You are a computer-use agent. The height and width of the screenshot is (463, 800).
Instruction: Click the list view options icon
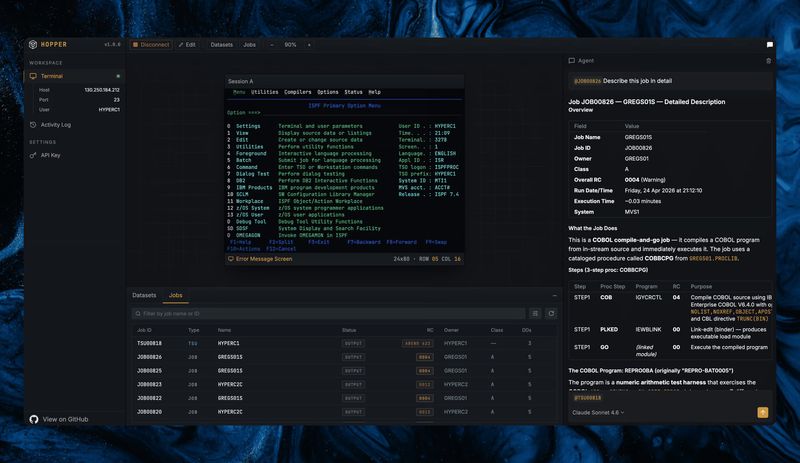(x=535, y=313)
